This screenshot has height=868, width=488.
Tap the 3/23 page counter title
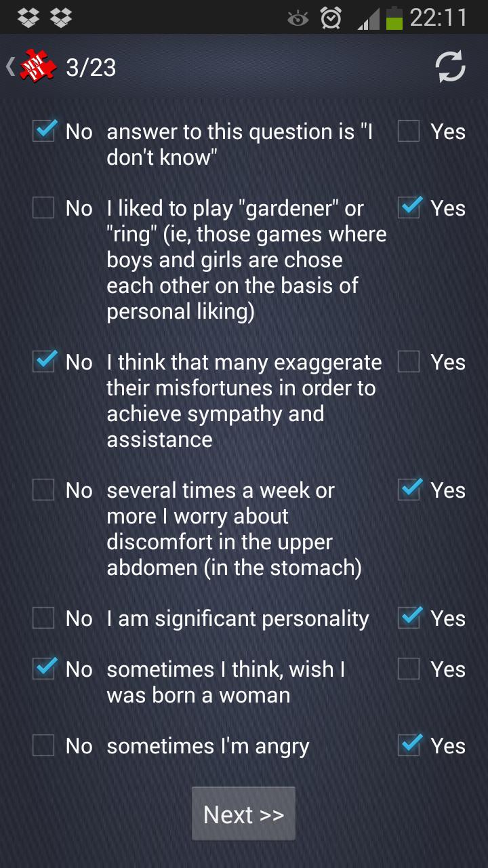(91, 68)
